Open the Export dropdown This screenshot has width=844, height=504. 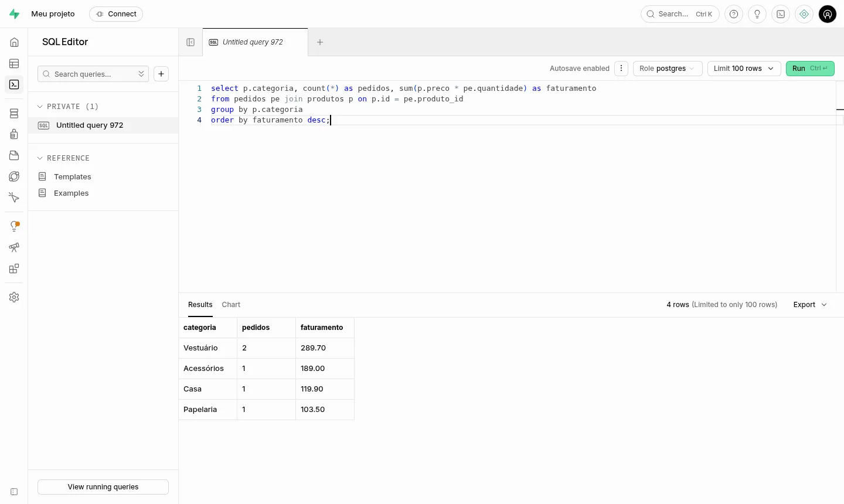[810, 305]
